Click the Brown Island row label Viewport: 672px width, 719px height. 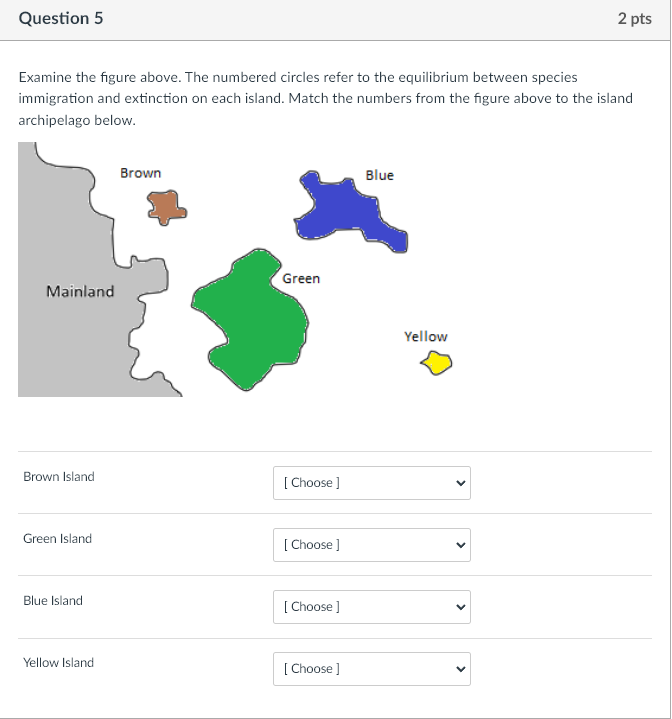[59, 477]
